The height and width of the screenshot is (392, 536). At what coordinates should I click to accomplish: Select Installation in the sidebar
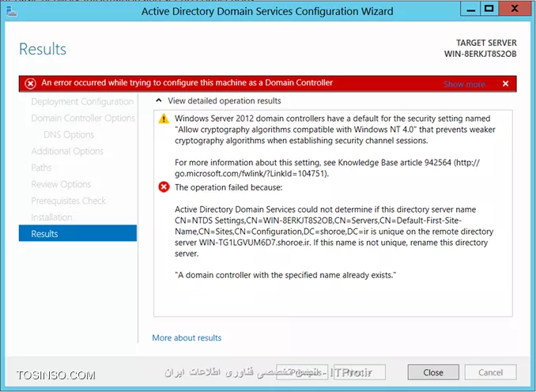click(x=51, y=217)
